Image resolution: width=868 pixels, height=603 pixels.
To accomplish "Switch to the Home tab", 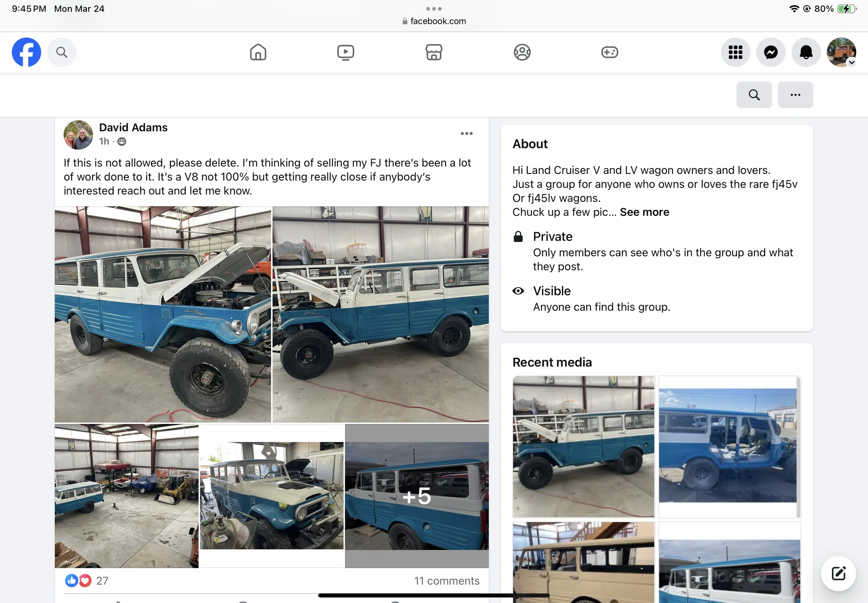I will (258, 52).
